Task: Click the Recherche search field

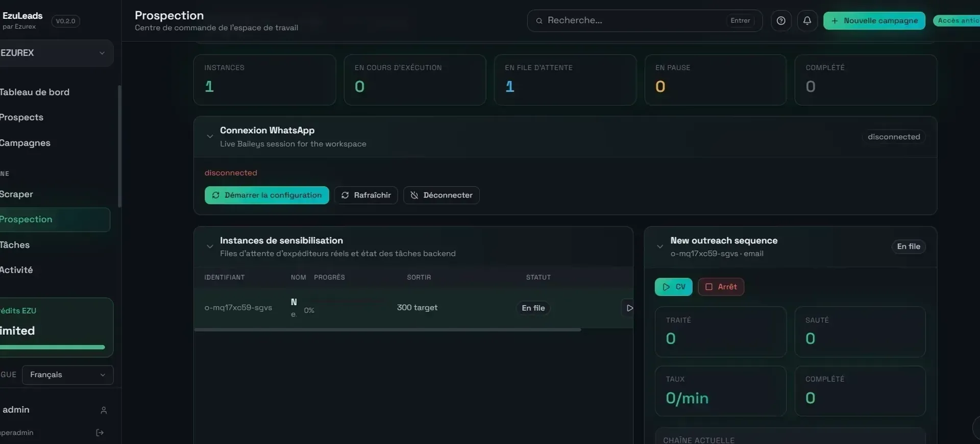Action: 644,21
